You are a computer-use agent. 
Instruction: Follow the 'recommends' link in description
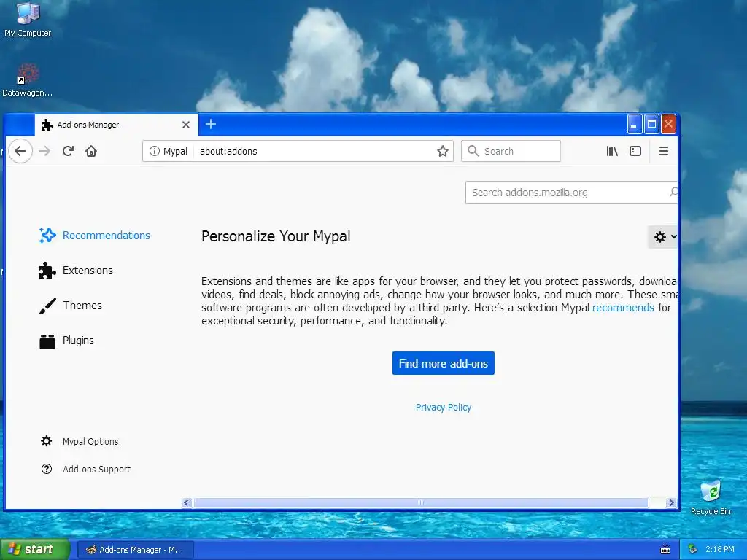pyautogui.click(x=623, y=308)
